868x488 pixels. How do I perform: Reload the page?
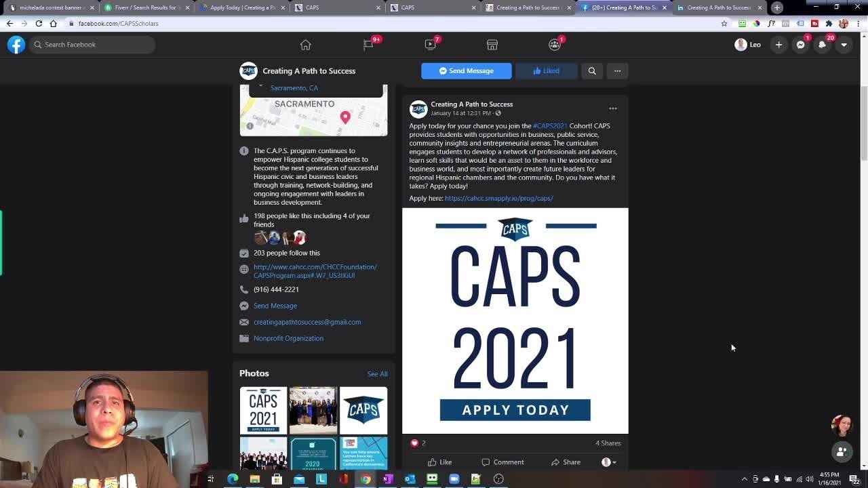coord(39,24)
